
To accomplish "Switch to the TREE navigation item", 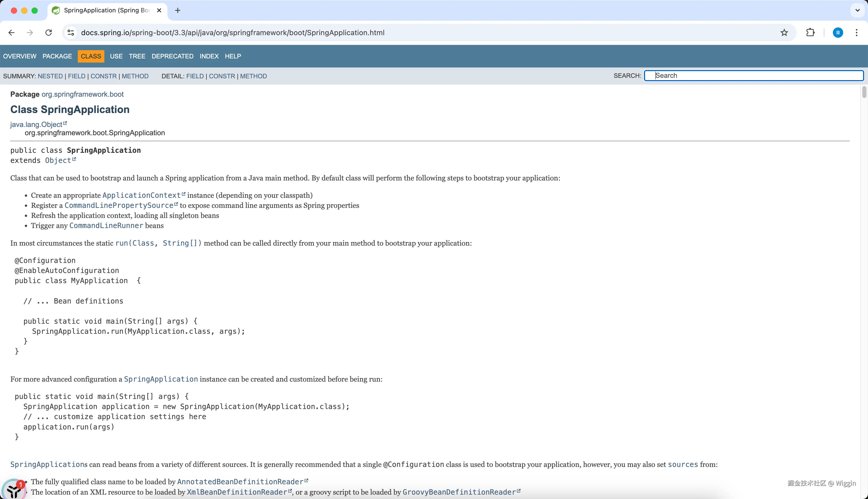I will point(137,56).
